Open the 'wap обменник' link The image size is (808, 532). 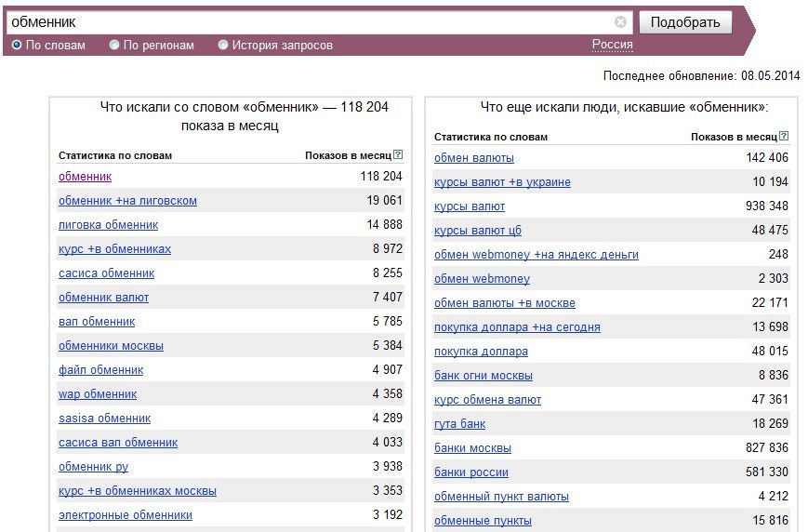(x=98, y=394)
